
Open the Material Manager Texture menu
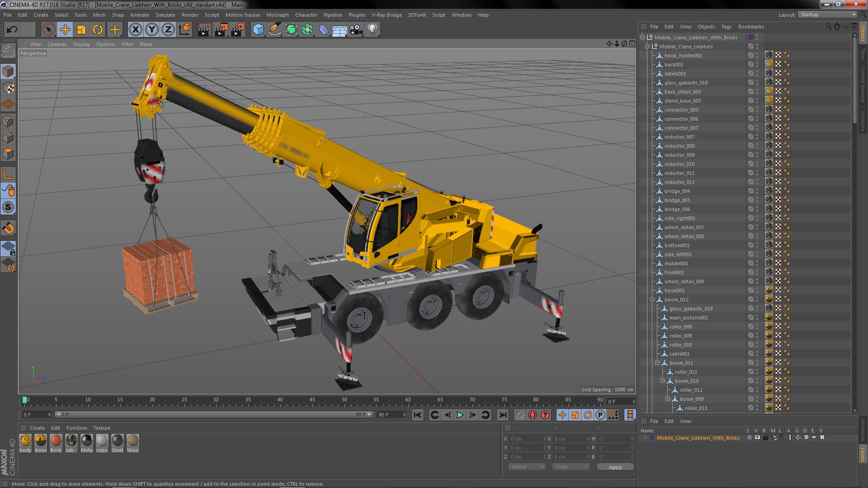tap(102, 428)
